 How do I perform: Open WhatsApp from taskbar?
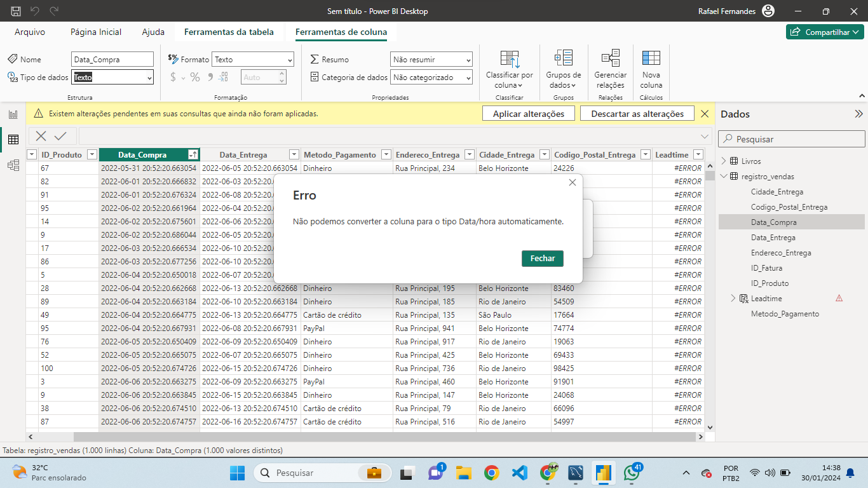[632, 473]
